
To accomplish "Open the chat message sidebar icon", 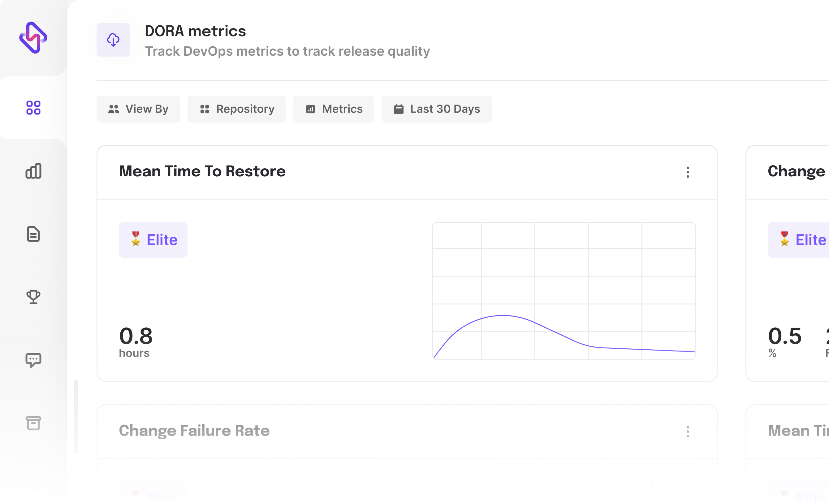I will [x=33, y=360].
